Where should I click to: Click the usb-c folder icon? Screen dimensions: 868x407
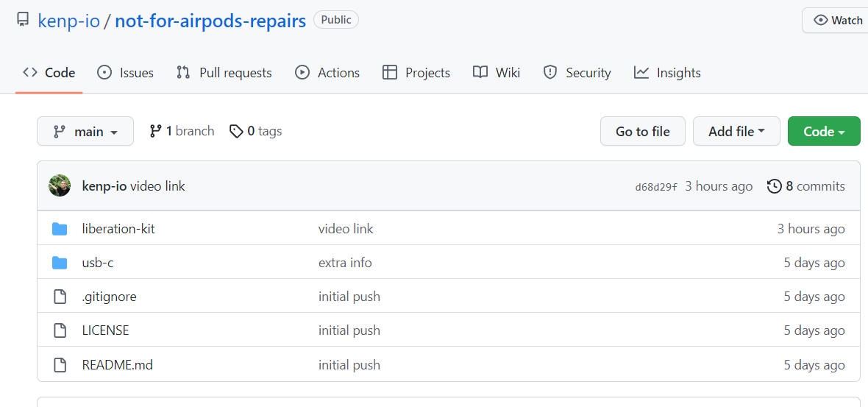[60, 263]
